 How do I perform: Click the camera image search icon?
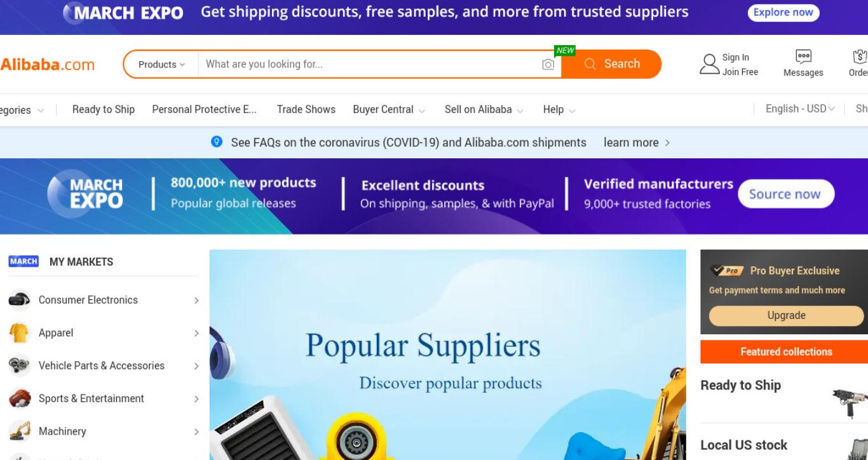tap(548, 64)
